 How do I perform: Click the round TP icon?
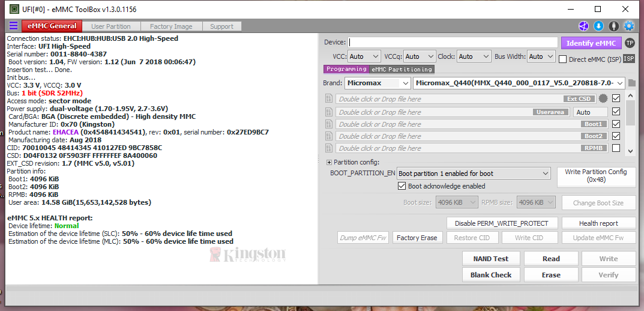click(630, 43)
